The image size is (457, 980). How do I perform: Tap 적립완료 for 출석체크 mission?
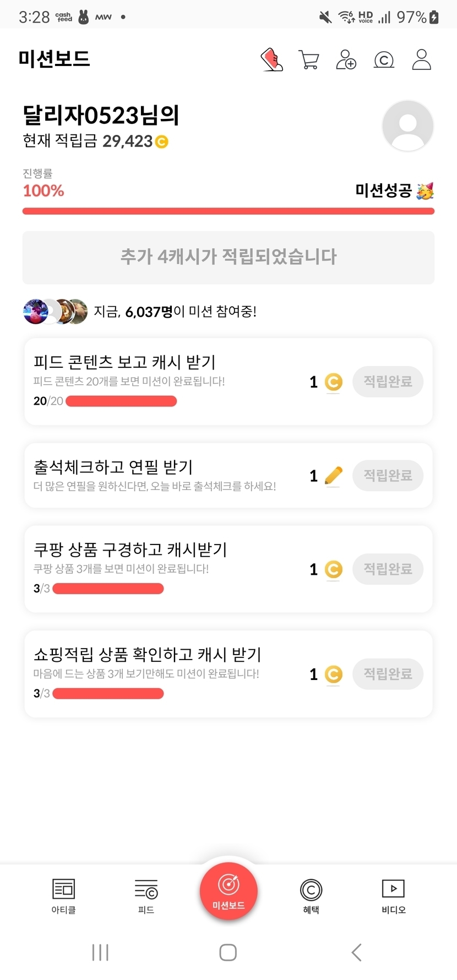[388, 475]
